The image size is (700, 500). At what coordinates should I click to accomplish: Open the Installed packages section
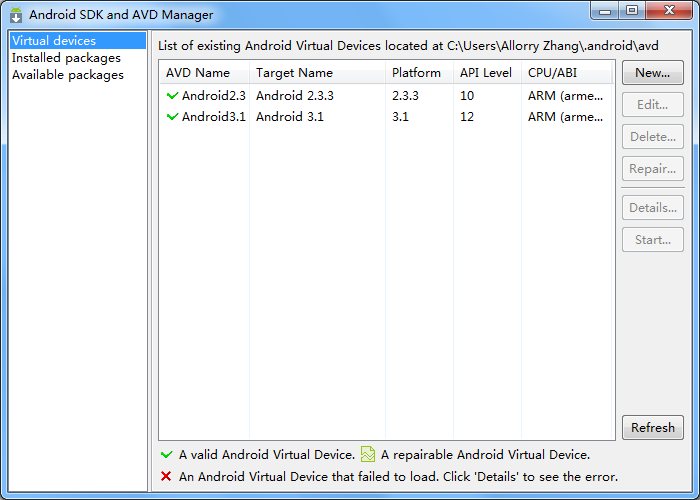point(67,58)
